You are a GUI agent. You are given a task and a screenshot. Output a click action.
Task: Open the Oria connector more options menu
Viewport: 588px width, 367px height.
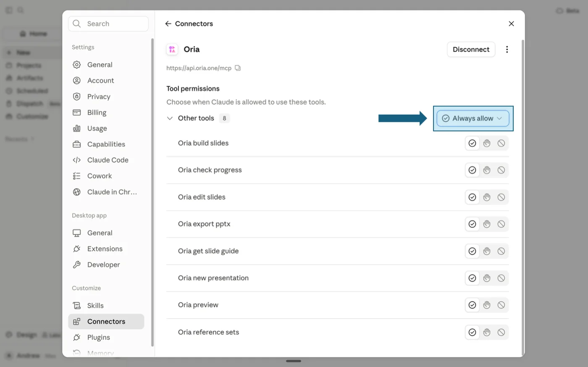tap(507, 50)
